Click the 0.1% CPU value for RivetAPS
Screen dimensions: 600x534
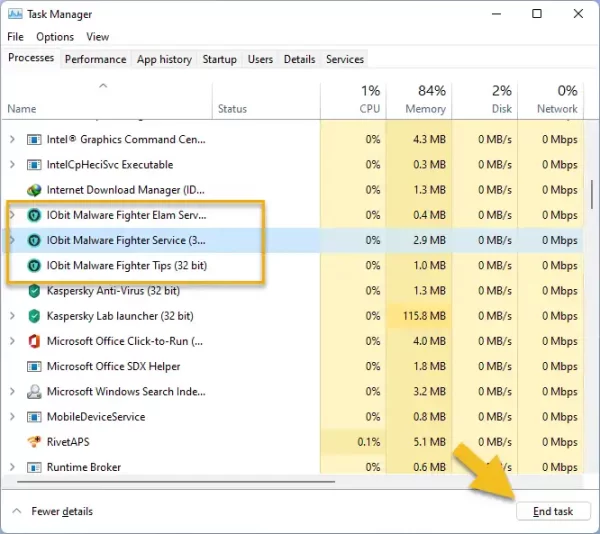click(x=369, y=442)
